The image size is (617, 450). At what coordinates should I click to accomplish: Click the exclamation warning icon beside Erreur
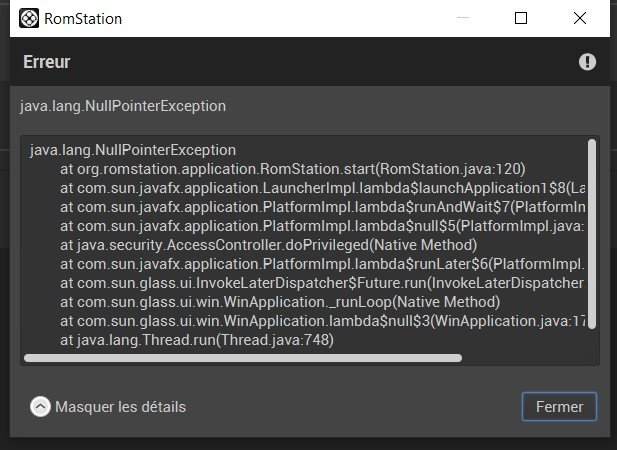[587, 62]
